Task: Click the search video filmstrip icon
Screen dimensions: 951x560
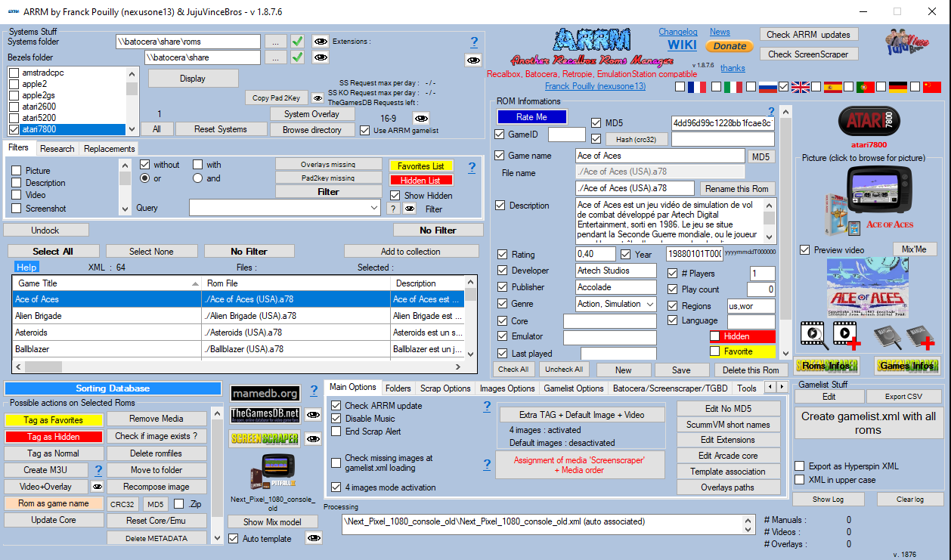Action: click(813, 333)
